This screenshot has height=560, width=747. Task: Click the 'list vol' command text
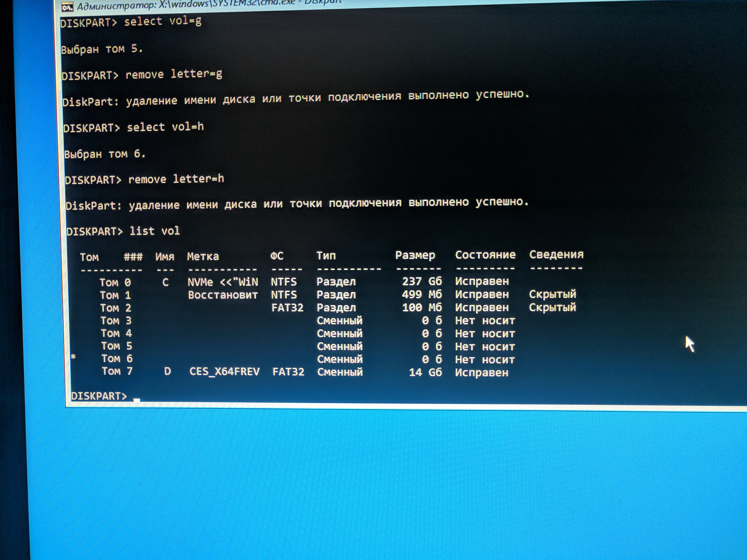[155, 231]
